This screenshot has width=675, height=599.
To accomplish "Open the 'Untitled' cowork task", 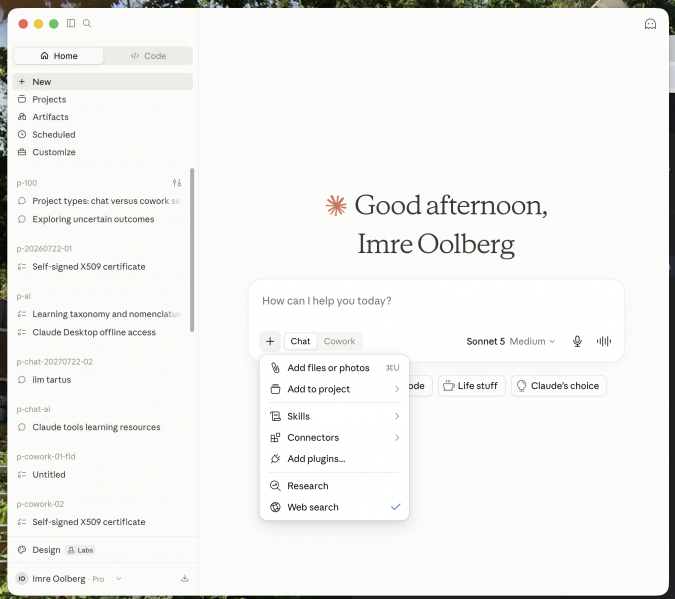I will tap(101, 475).
